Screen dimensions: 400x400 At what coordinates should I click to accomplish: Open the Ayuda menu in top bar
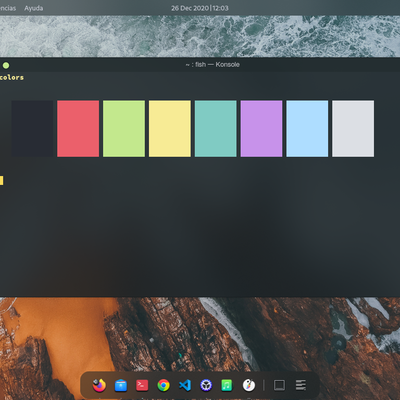tap(33, 8)
